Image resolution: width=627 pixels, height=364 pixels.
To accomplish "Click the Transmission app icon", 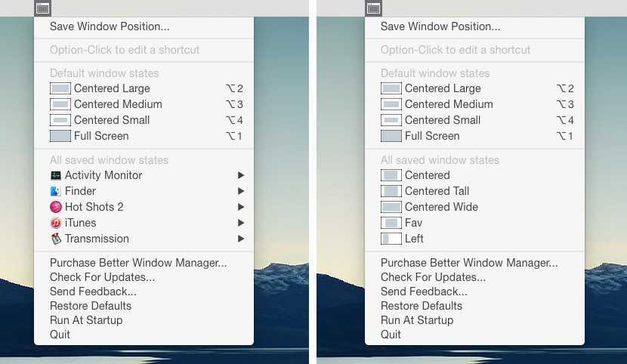I will click(55, 239).
